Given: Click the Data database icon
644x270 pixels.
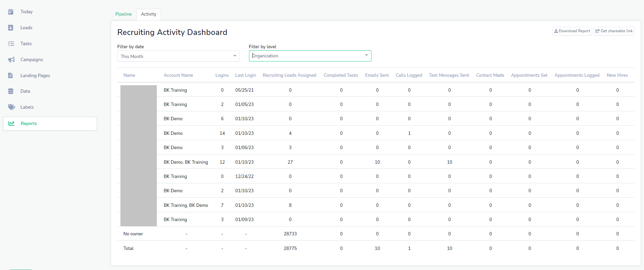Looking at the screenshot, I should (11, 91).
